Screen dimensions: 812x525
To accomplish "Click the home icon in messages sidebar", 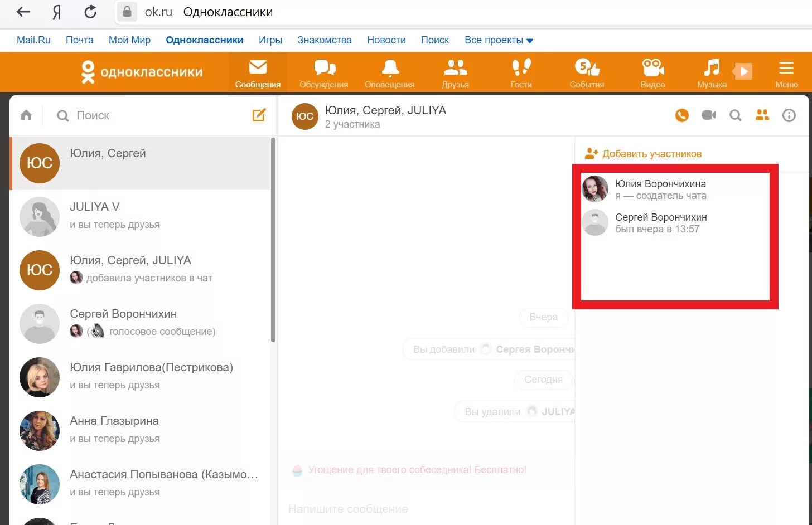I will pos(26,115).
